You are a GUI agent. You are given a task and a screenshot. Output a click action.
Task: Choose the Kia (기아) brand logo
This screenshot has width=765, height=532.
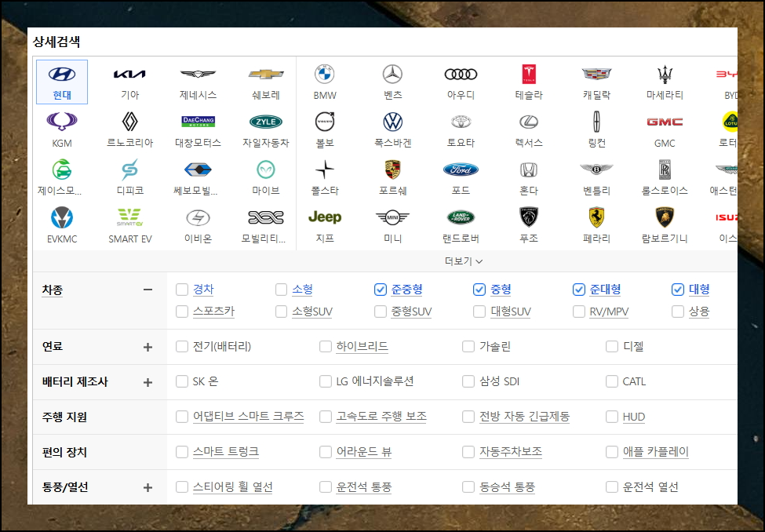pos(129,75)
